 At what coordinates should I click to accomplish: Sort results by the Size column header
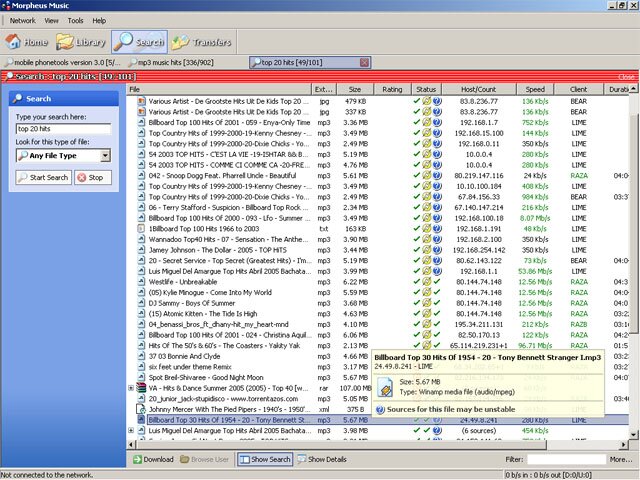[x=355, y=89]
